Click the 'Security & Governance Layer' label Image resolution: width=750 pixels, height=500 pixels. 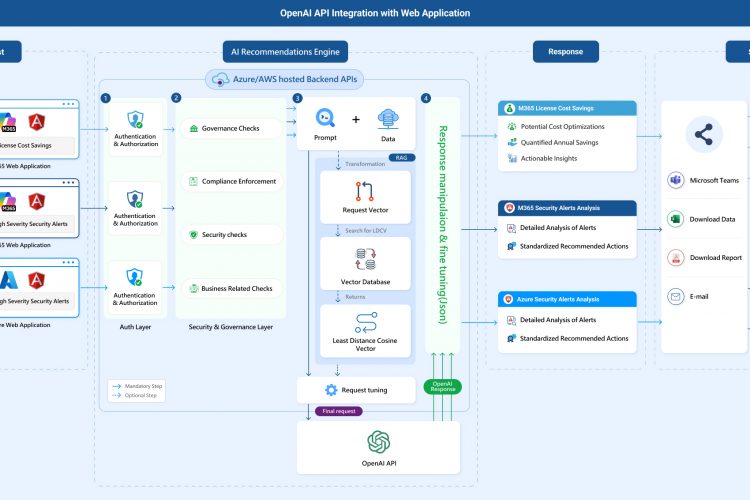(231, 327)
